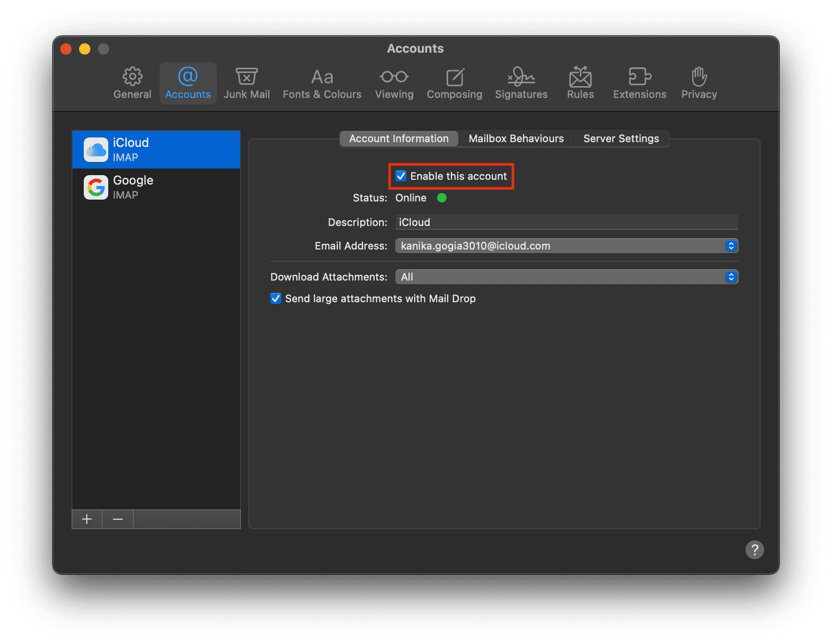The height and width of the screenshot is (644, 832).
Task: Open the Rules preferences pane
Action: point(580,83)
